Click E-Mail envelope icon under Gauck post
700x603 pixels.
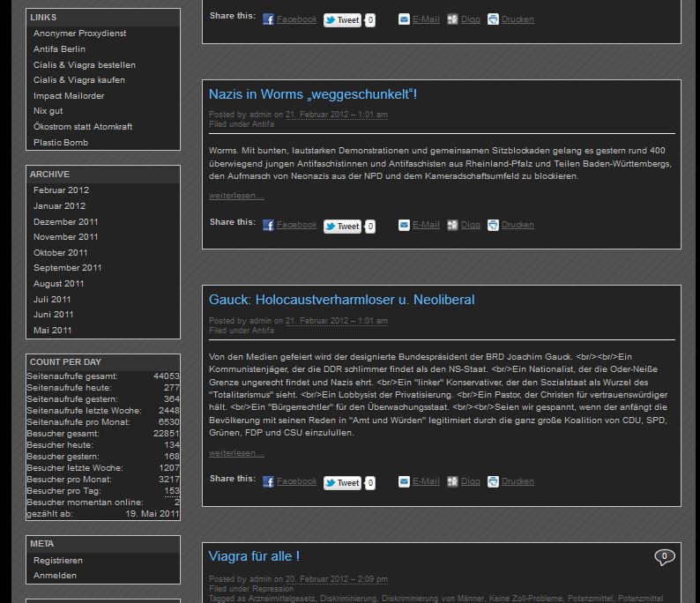pyautogui.click(x=404, y=482)
